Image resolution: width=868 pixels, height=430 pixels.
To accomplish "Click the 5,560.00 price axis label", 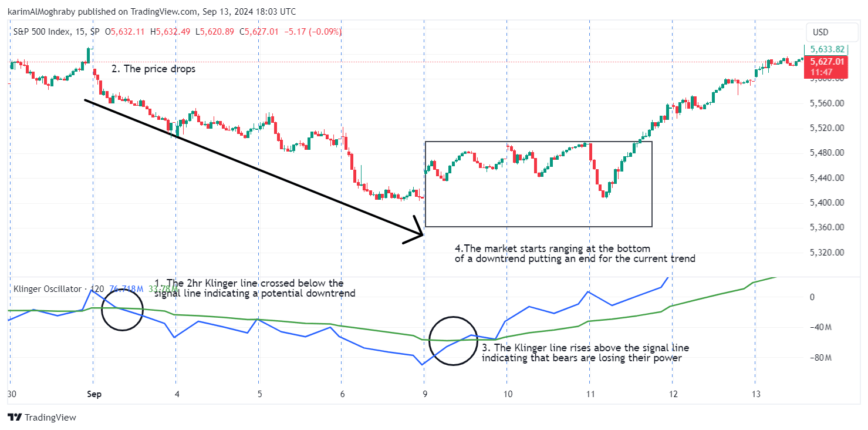I will tap(827, 103).
